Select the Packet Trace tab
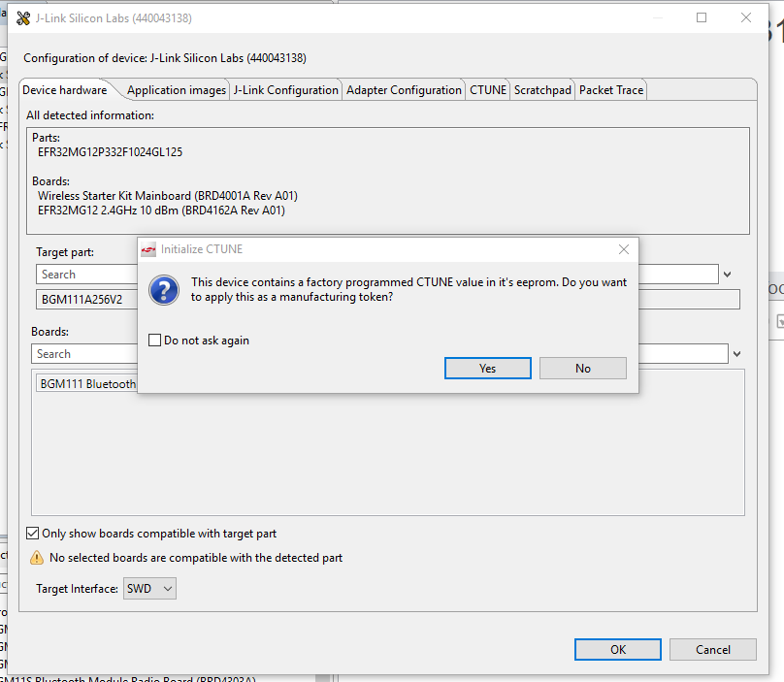Screen dimensions: 784x682 point(610,89)
